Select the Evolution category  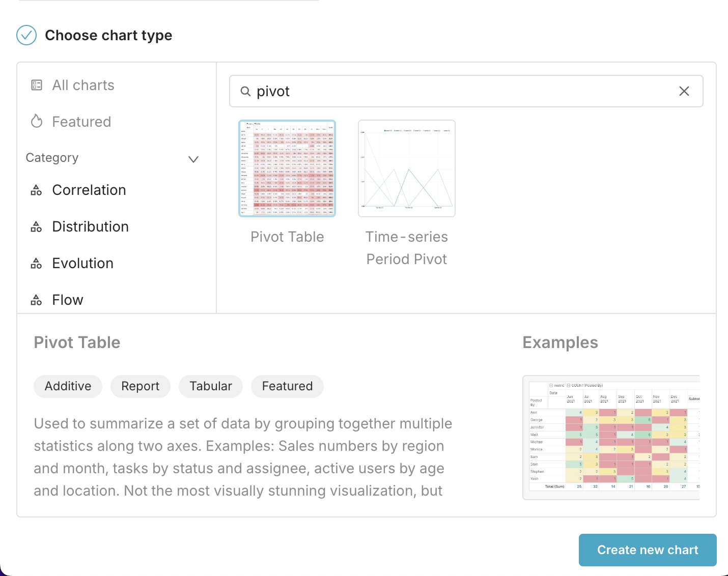pyautogui.click(x=82, y=263)
